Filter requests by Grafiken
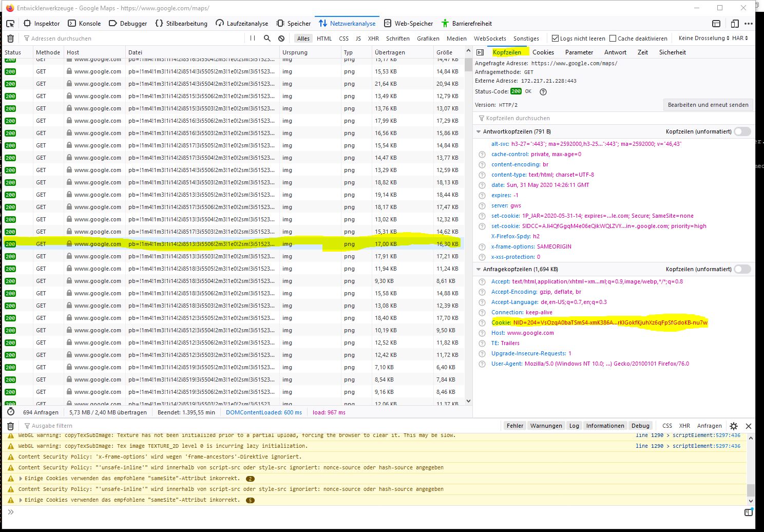This screenshot has width=764, height=532. click(x=428, y=39)
